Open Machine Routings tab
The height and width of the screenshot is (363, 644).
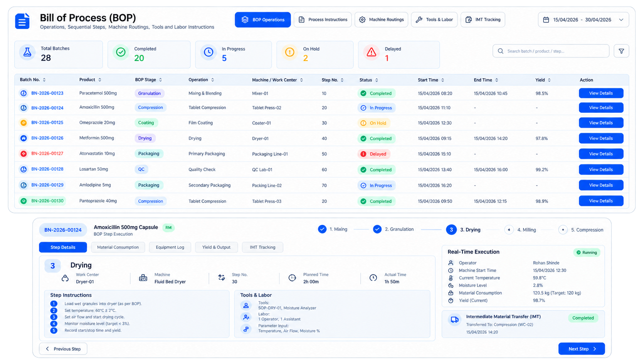(x=381, y=20)
